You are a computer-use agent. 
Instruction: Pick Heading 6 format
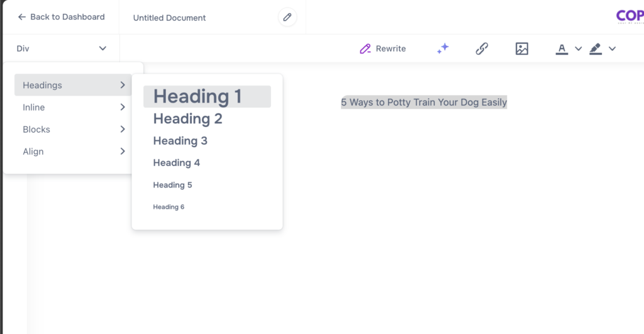[x=169, y=207]
